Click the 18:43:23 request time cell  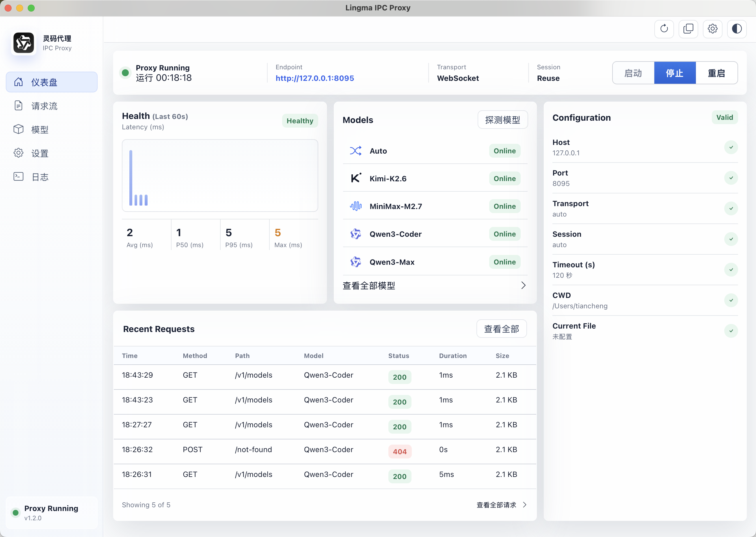click(x=137, y=400)
